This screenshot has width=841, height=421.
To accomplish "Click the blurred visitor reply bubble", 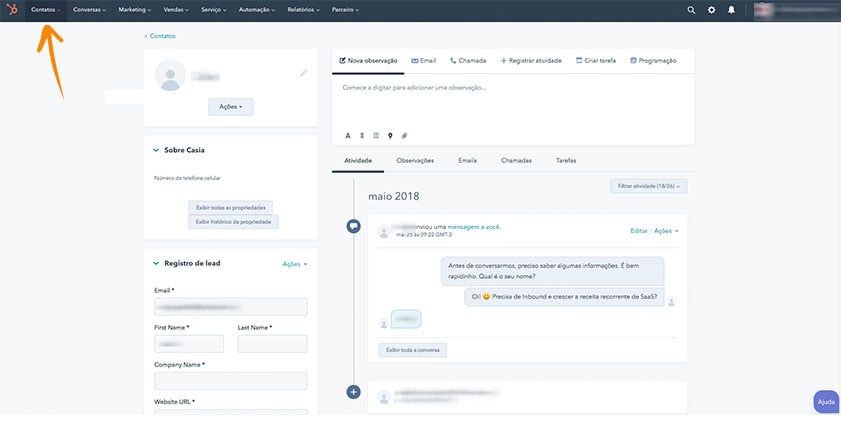I will click(x=406, y=319).
